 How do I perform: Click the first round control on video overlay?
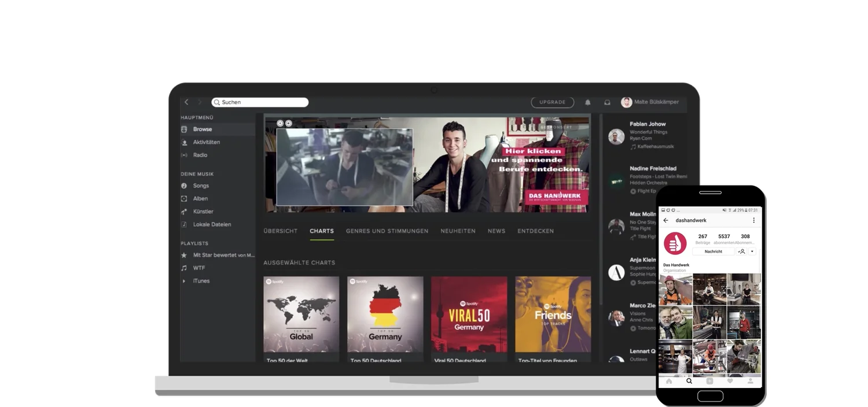[x=280, y=123]
